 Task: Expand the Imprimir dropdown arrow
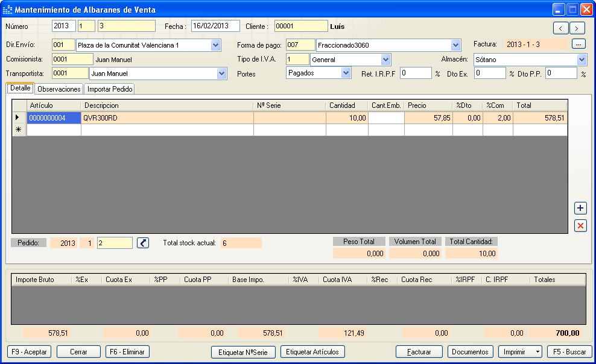(x=537, y=352)
